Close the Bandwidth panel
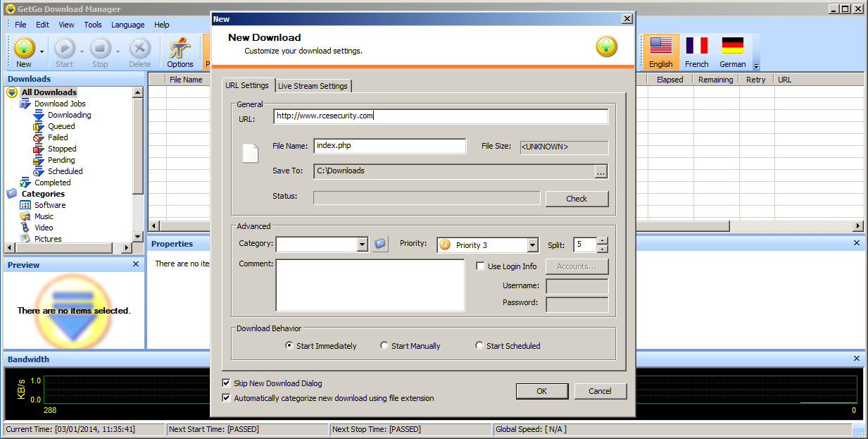The height and width of the screenshot is (439, 868). click(857, 359)
